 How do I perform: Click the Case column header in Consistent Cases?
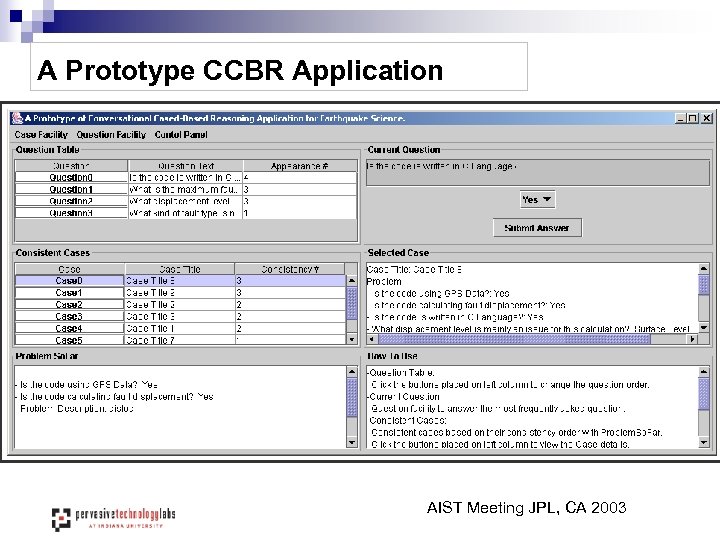pos(69,269)
